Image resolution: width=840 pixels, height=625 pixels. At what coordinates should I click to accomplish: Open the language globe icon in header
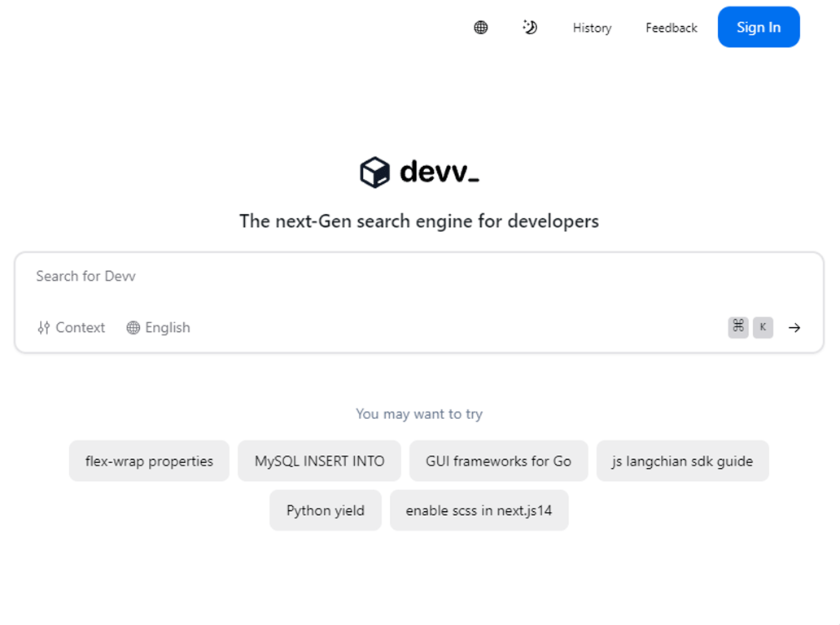pyautogui.click(x=480, y=28)
